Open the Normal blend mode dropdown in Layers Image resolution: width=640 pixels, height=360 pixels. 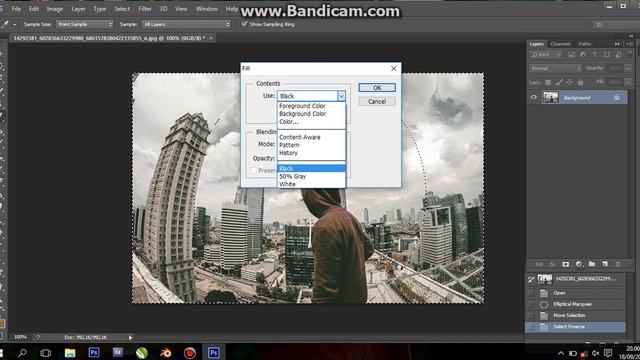click(555, 68)
